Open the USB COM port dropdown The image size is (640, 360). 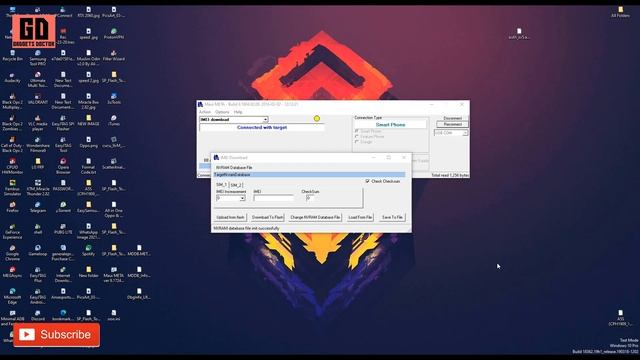click(465, 133)
